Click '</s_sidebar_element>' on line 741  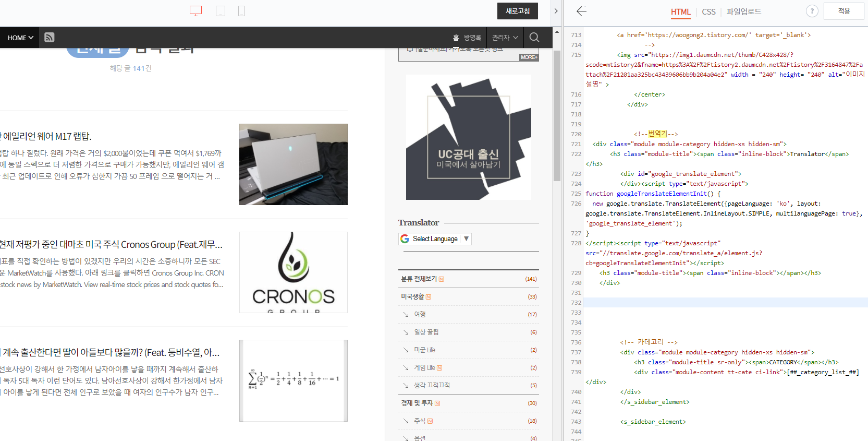655,402
